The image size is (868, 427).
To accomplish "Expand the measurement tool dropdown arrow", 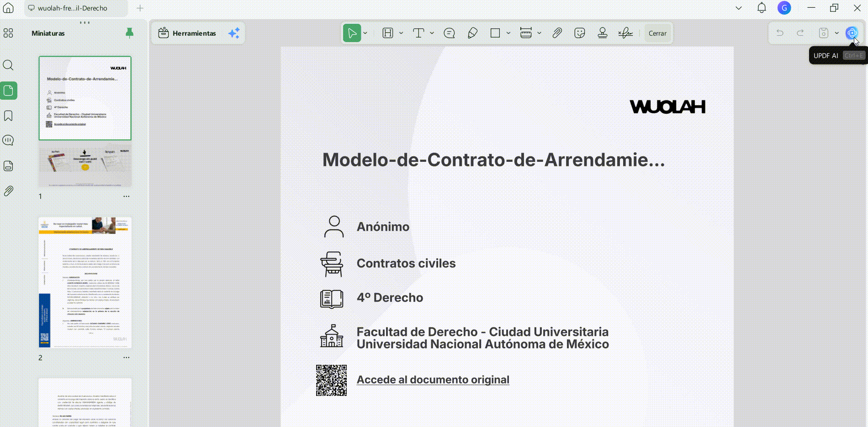I will coord(539,33).
